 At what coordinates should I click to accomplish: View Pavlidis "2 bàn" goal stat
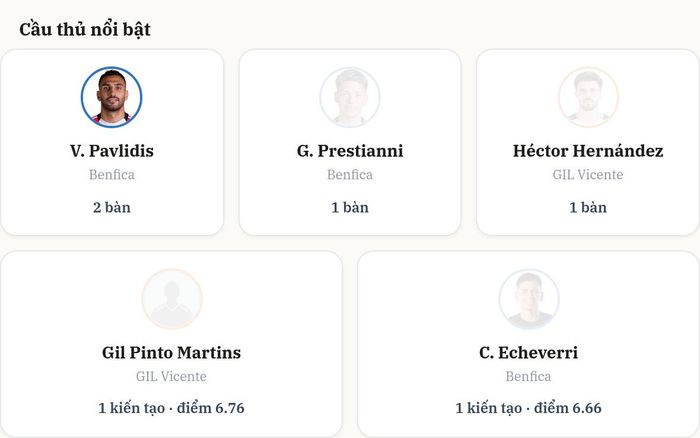click(112, 208)
